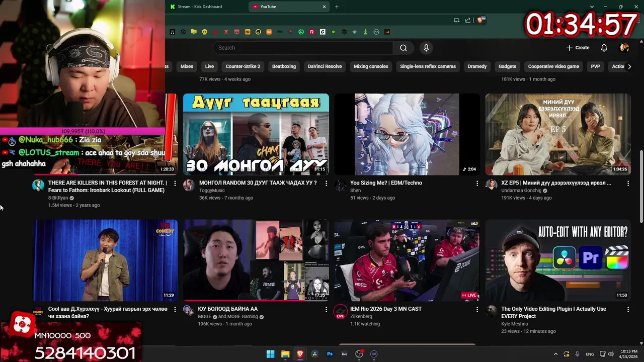Select the Dramedy filter chip
Screen dimensions: 644x362
click(477, 66)
